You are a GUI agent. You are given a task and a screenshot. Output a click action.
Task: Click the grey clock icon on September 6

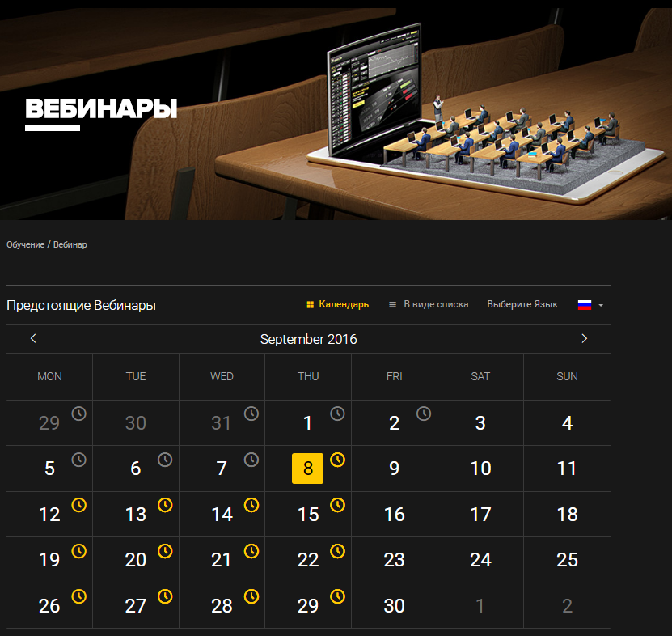pos(165,460)
